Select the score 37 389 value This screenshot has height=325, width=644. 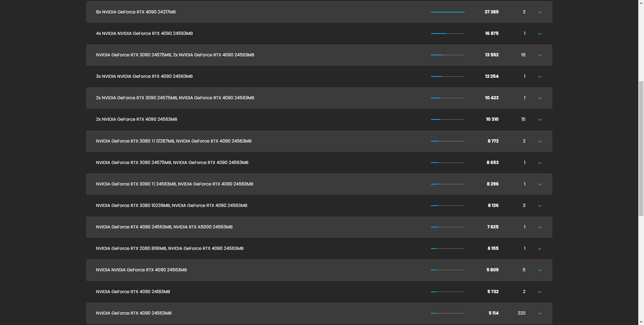pos(492,12)
